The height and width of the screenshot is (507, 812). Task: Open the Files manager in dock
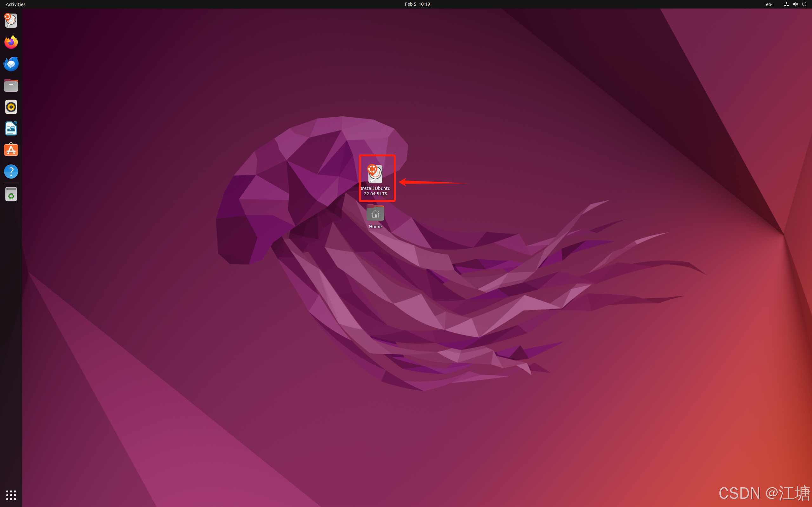pos(11,86)
